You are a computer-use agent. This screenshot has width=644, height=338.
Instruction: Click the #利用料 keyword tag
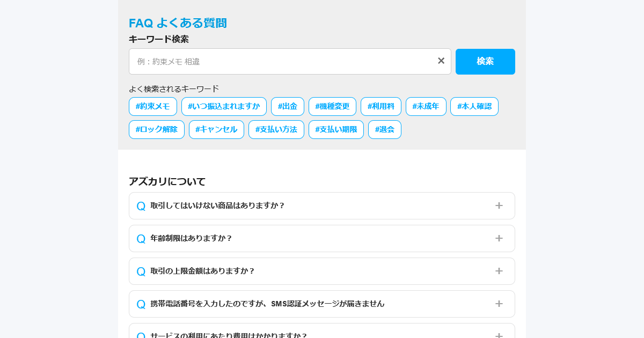pos(381,106)
